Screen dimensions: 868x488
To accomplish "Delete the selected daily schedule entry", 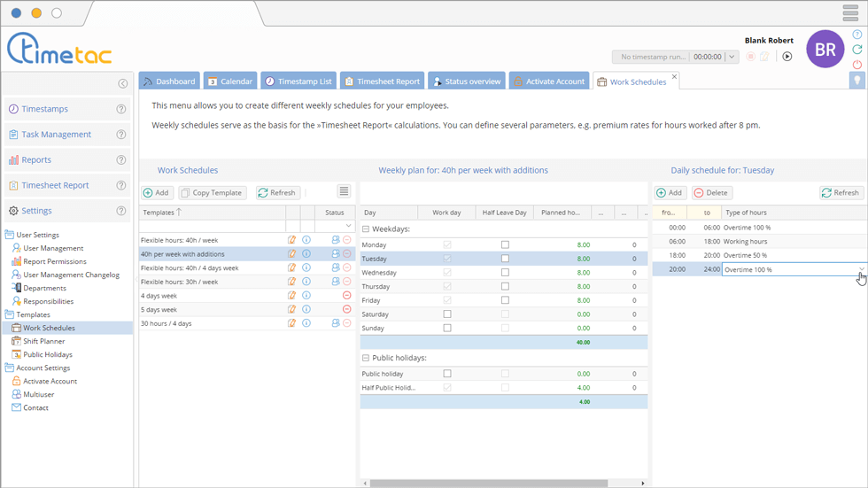I will 711,193.
